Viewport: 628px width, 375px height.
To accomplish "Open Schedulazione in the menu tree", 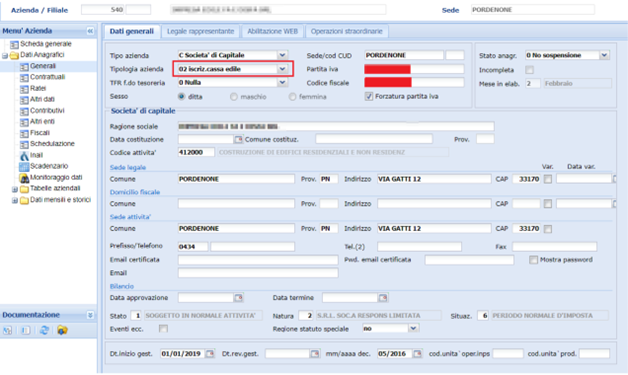I will point(52,144).
